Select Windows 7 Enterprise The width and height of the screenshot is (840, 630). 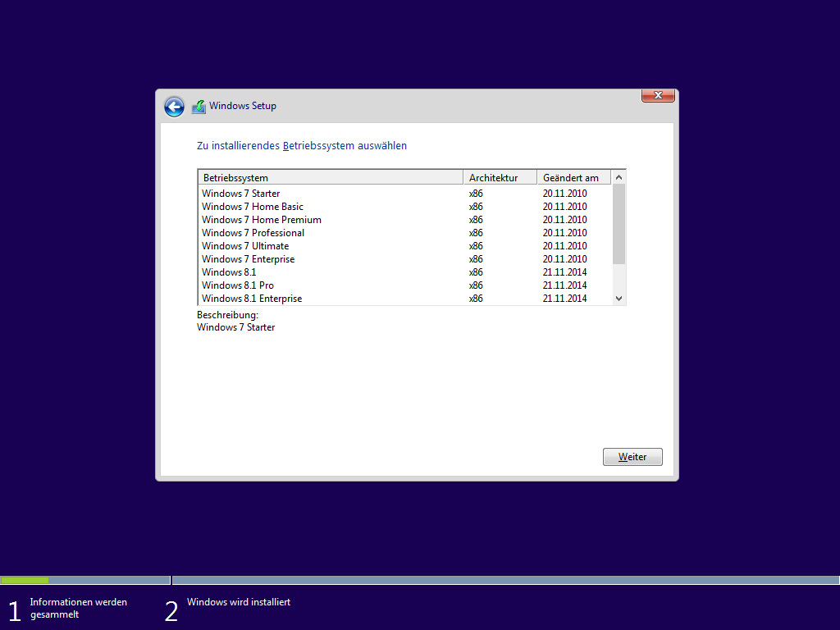pyautogui.click(x=405, y=259)
